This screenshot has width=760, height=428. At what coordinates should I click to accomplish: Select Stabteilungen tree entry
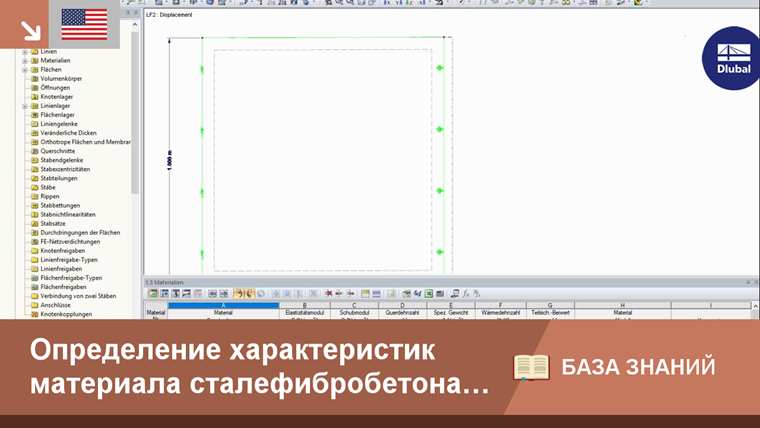pyautogui.click(x=59, y=178)
